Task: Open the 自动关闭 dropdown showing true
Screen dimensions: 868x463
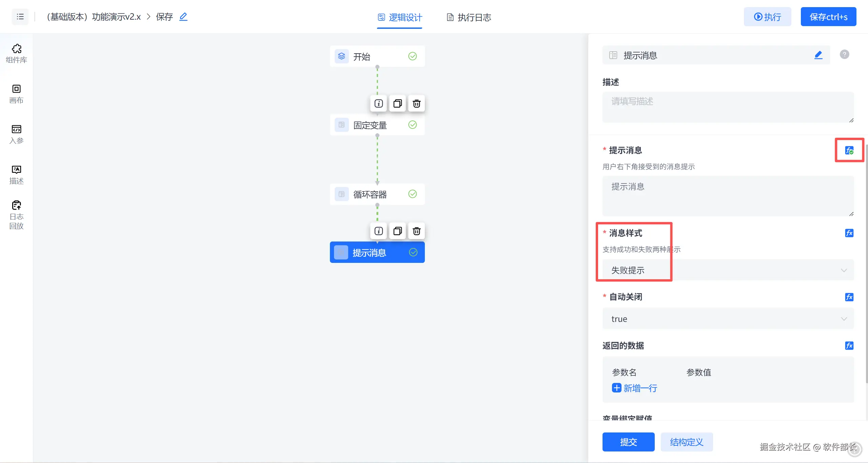Action: tap(728, 319)
